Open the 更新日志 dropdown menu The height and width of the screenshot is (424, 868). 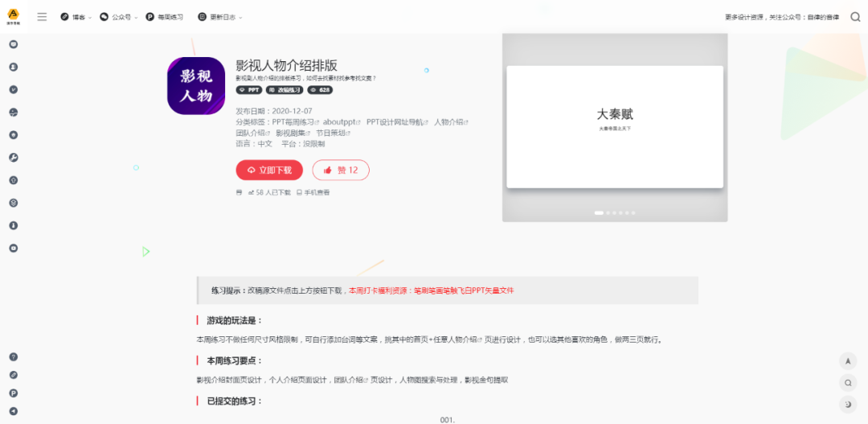coord(219,17)
